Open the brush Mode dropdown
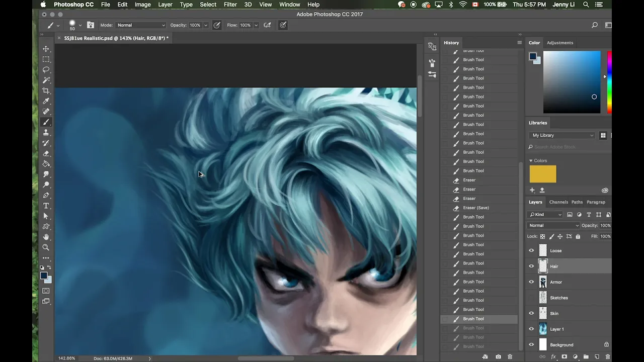 [x=141, y=25]
